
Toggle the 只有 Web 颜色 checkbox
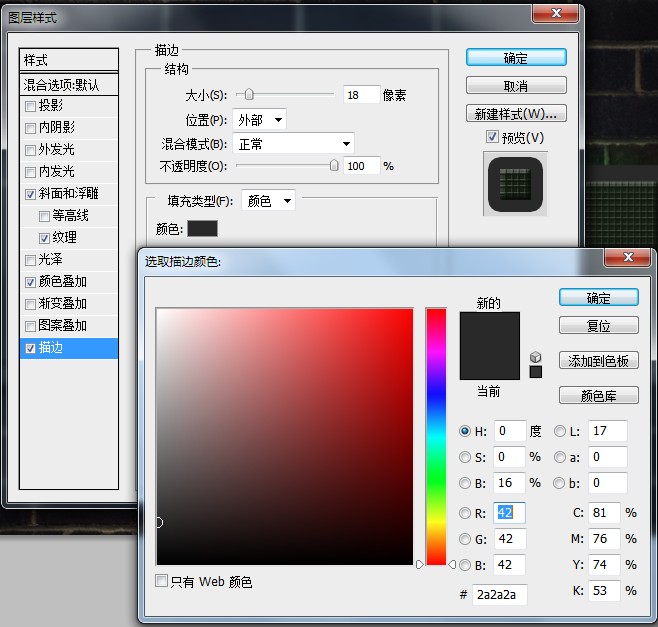[162, 581]
